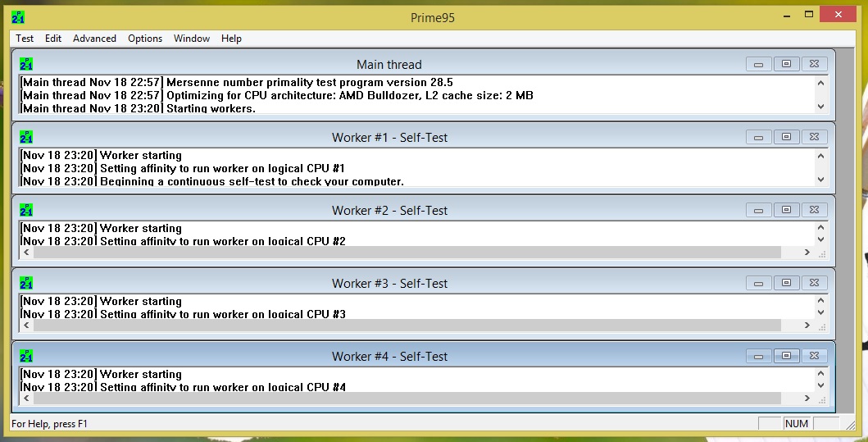Click scroll up arrow in Worker #3 window
868x442 pixels.
click(x=821, y=300)
